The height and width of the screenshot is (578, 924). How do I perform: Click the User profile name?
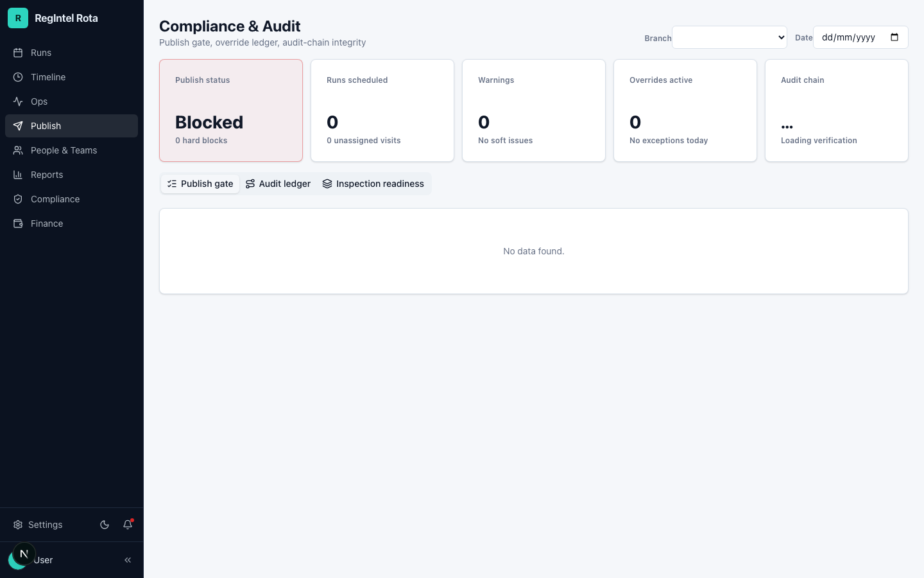click(44, 560)
